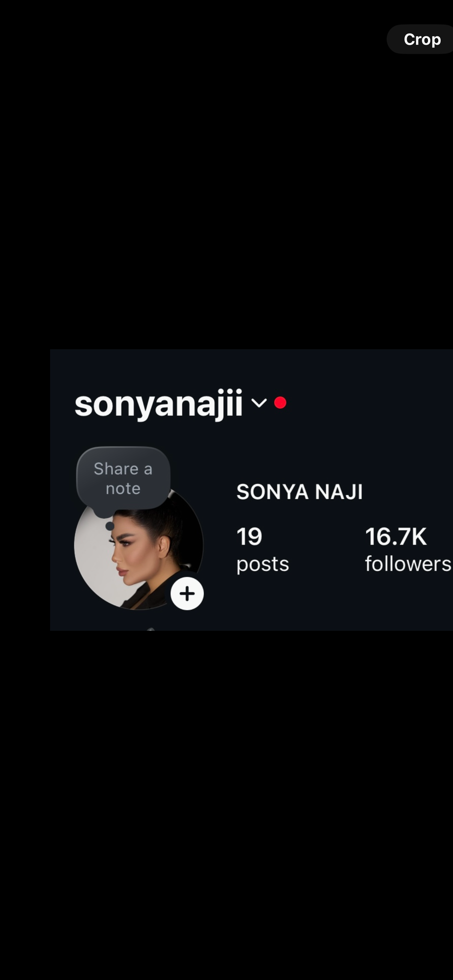Click the 16.7K follower count number

point(396,536)
